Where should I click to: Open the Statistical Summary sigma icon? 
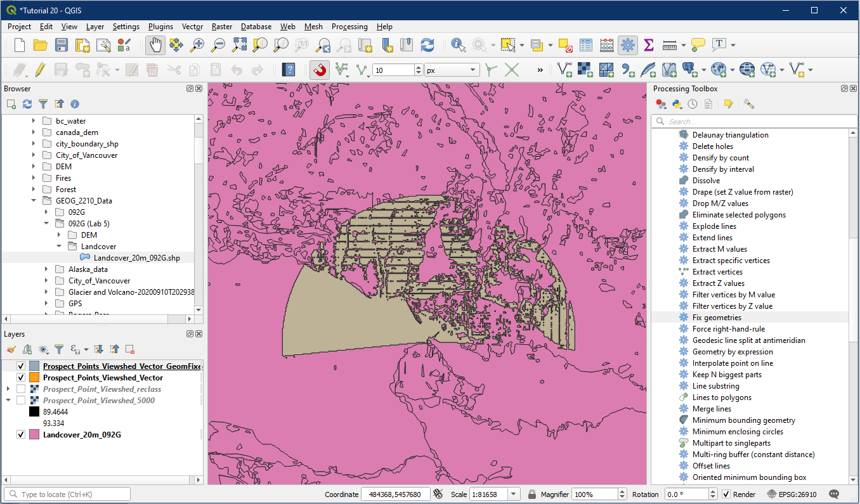click(x=648, y=45)
